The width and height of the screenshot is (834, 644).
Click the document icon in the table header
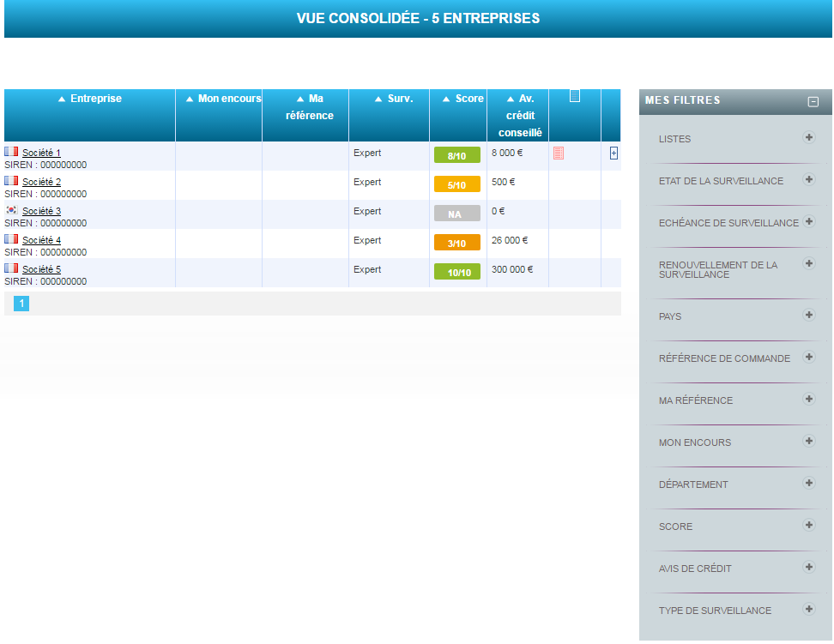click(575, 96)
